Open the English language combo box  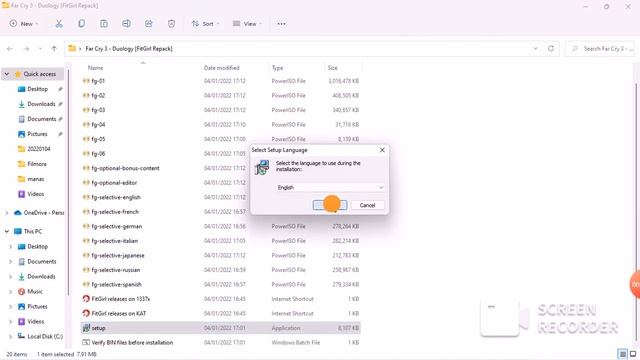coord(330,187)
